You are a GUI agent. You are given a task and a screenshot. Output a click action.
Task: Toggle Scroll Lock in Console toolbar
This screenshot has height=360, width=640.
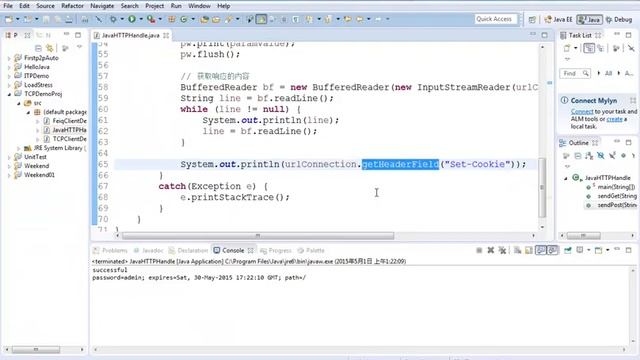point(529,250)
